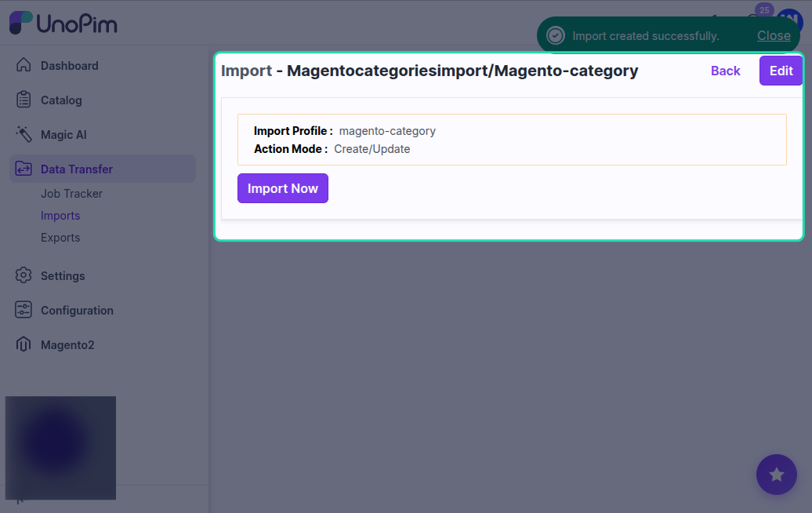Open Imports submenu item
Viewport: 812px width, 513px height.
[x=60, y=216]
